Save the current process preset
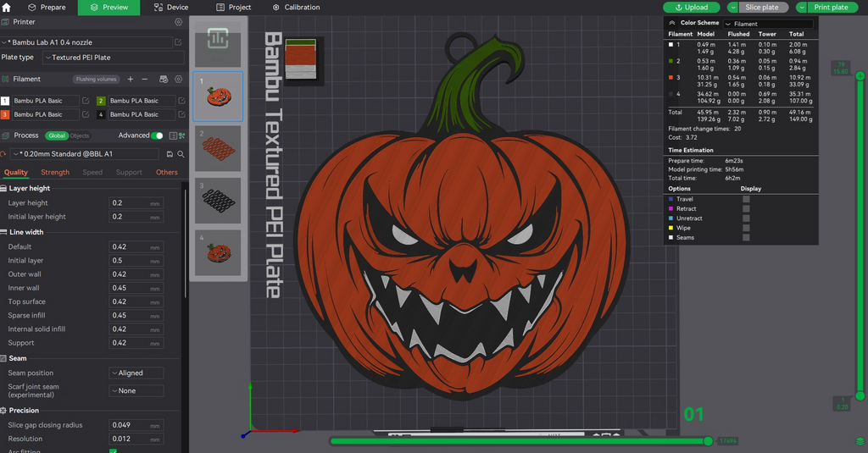The image size is (868, 453). tap(170, 154)
